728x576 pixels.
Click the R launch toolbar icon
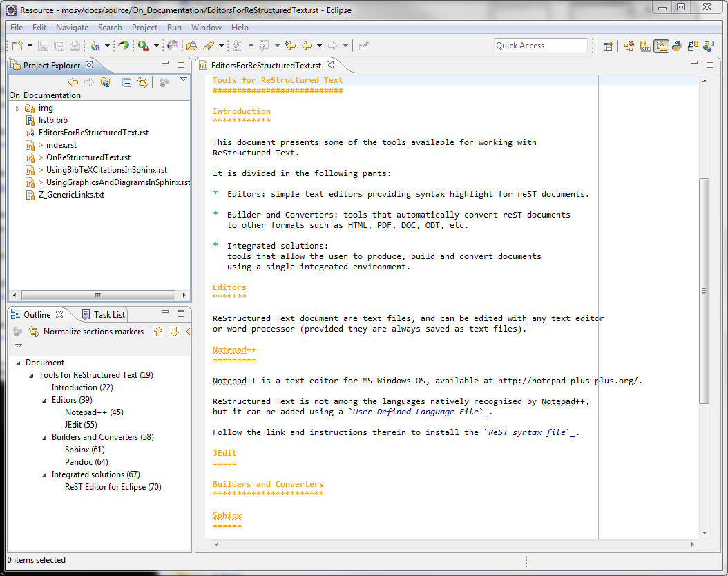pyautogui.click(x=95, y=46)
